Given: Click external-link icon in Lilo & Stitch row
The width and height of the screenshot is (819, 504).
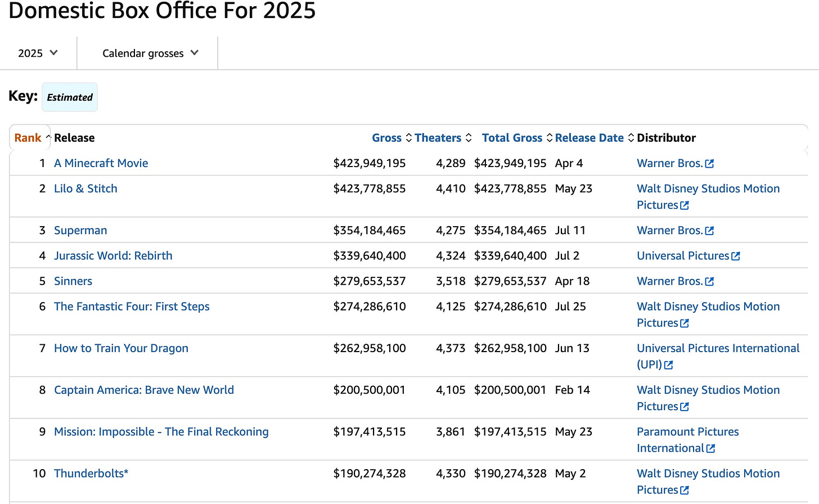Looking at the screenshot, I should point(685,205).
